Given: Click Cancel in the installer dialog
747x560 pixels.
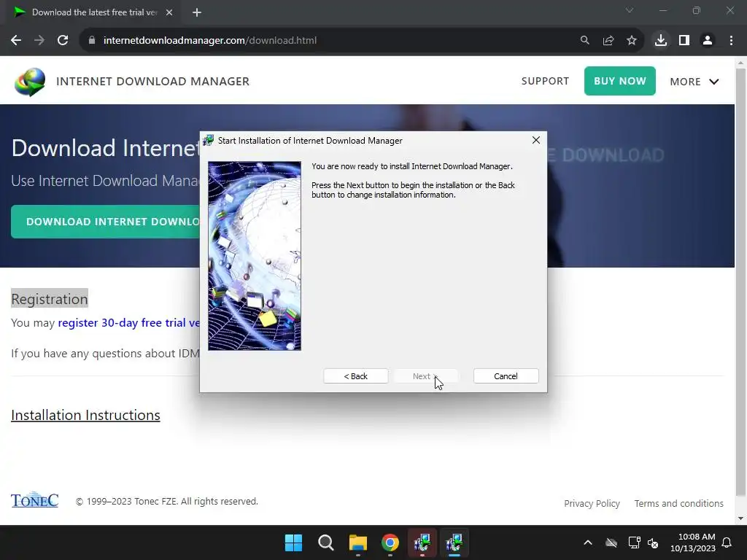Looking at the screenshot, I should point(506,376).
